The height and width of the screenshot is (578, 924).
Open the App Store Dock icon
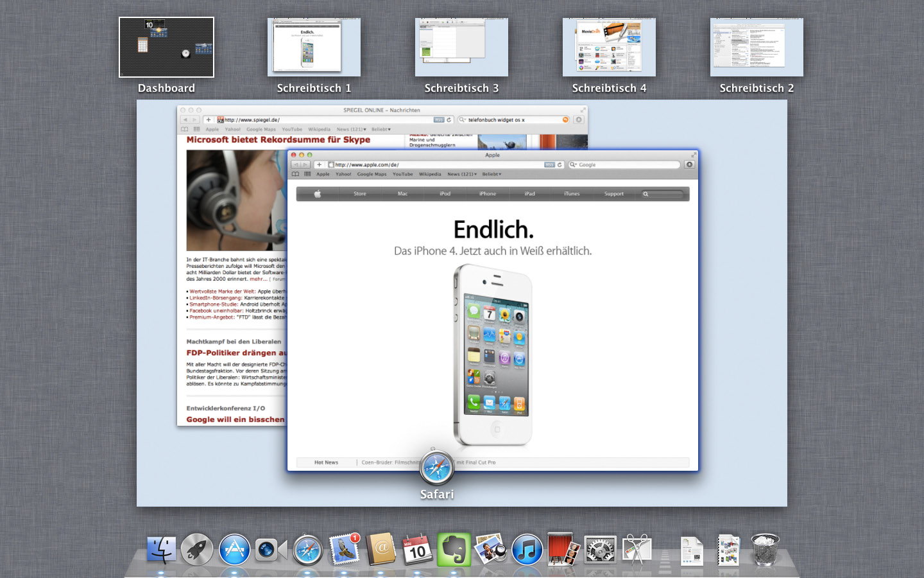234,550
